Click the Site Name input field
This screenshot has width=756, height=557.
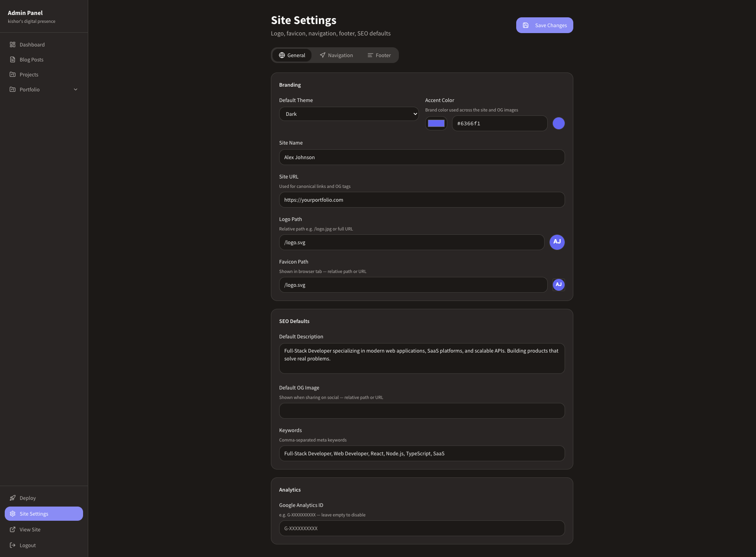tap(422, 157)
